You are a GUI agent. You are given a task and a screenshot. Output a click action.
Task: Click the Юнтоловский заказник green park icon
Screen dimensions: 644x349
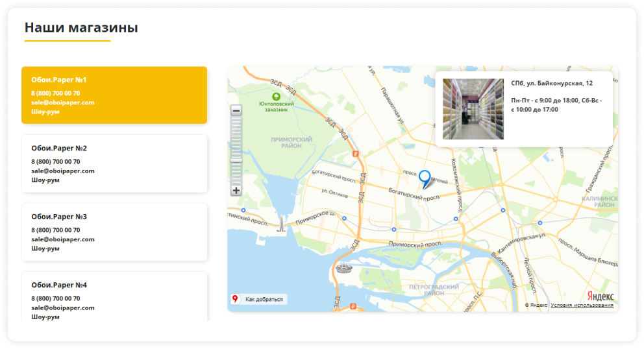click(277, 96)
